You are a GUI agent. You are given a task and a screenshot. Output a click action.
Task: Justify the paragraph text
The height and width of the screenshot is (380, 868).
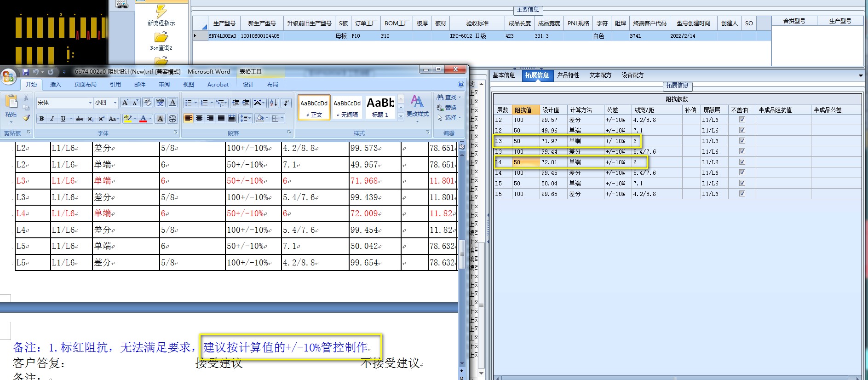(221, 119)
